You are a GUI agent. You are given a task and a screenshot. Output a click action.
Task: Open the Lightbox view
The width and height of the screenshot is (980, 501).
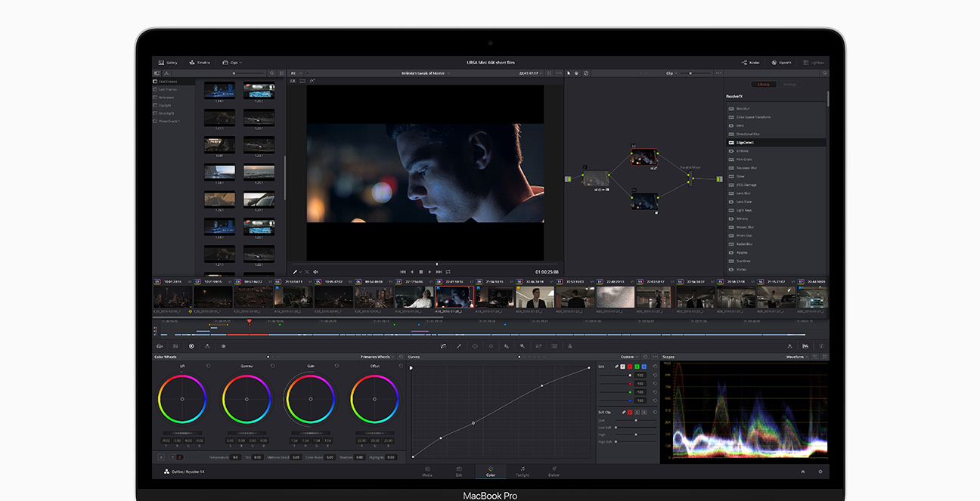(x=814, y=62)
